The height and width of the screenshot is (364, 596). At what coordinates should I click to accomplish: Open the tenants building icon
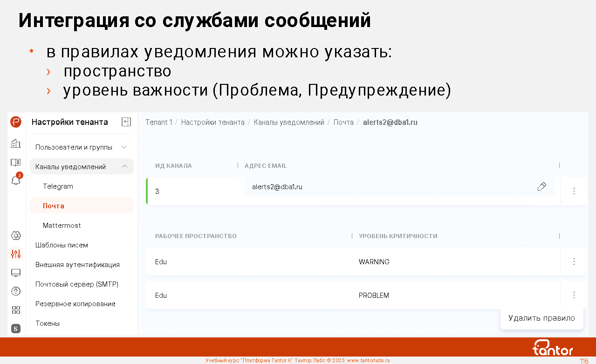[x=16, y=144]
